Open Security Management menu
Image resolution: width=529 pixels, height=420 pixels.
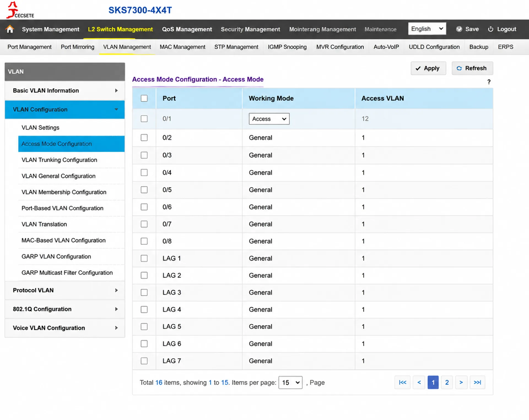point(250,29)
